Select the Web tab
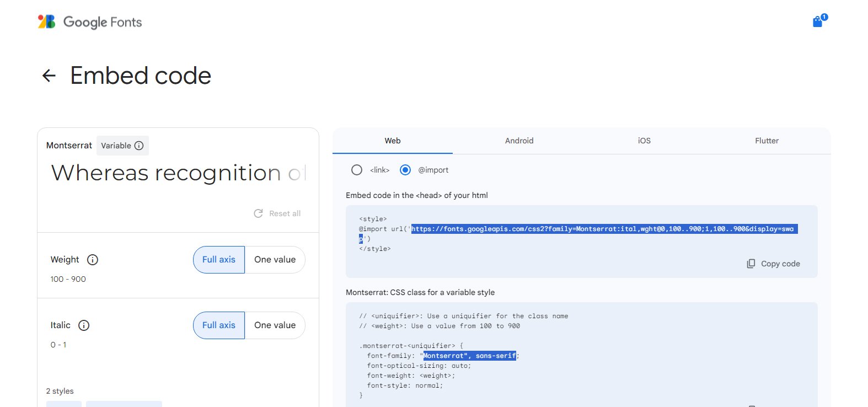868x407 pixels. pyautogui.click(x=393, y=141)
